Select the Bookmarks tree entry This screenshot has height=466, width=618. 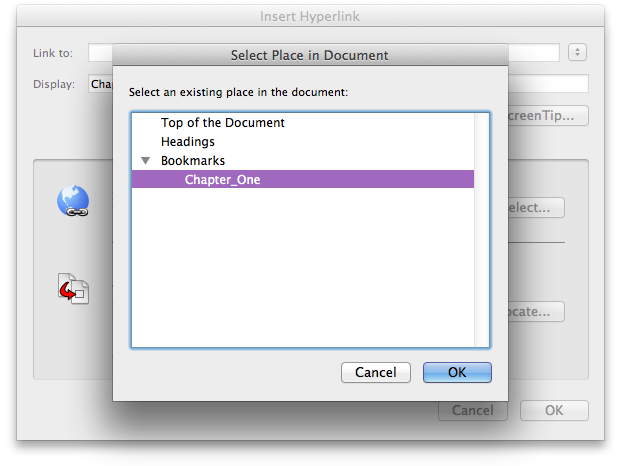tap(193, 160)
